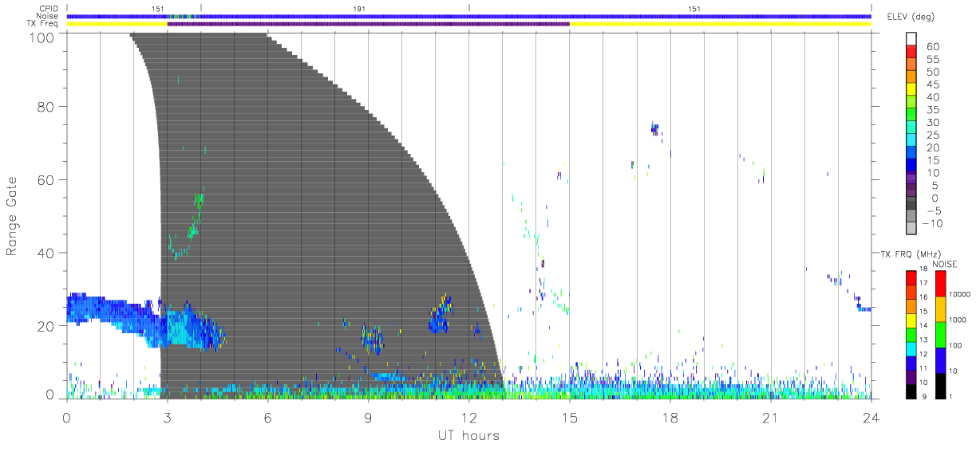
Task: Click the orange segment of NOISE color bar
Action: point(942,309)
